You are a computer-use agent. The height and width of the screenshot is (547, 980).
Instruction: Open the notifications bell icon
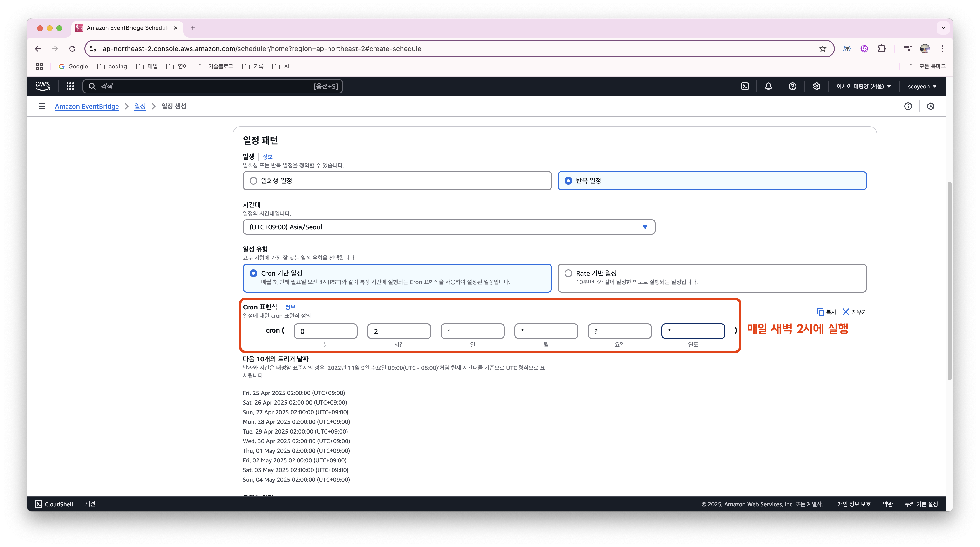click(x=768, y=86)
